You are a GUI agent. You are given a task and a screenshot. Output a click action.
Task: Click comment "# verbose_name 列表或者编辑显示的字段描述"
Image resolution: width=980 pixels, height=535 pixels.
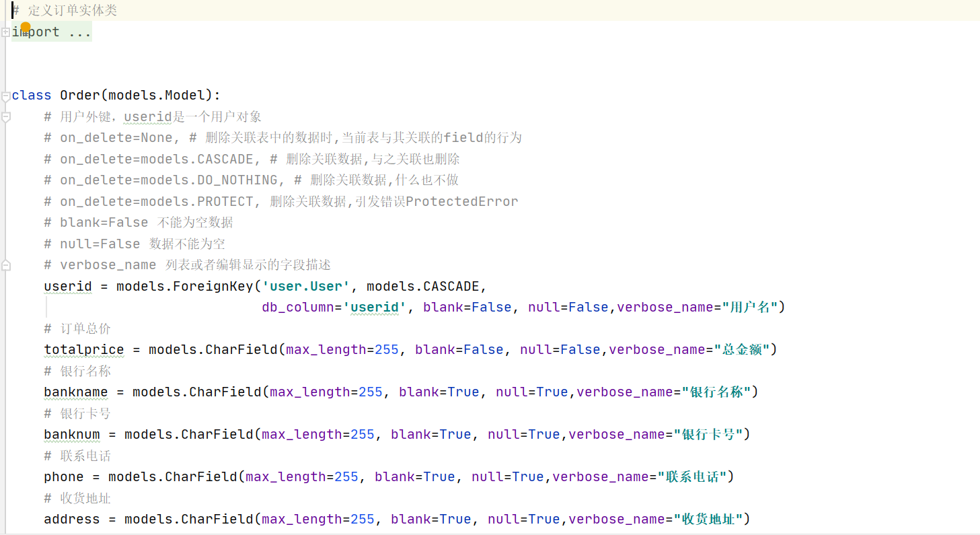tap(188, 265)
